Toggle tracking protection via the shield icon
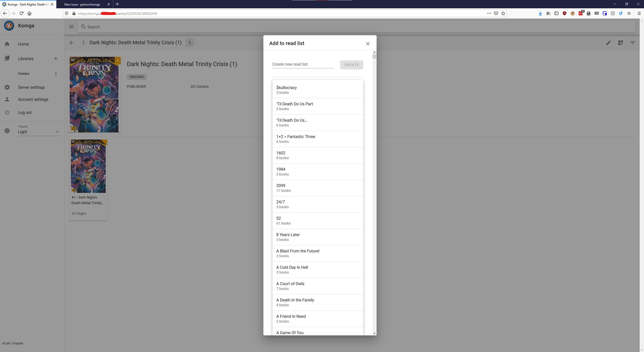644x352 pixels. [66, 13]
